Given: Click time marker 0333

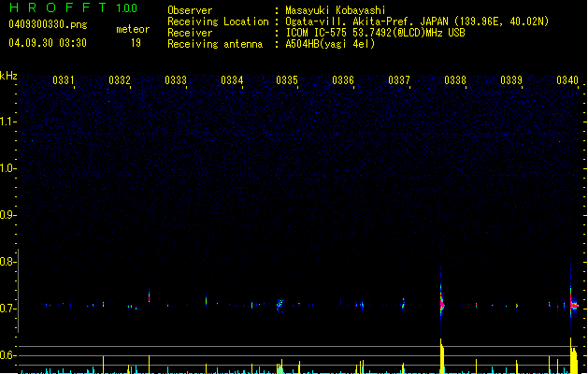Looking at the screenshot, I should coord(176,80).
